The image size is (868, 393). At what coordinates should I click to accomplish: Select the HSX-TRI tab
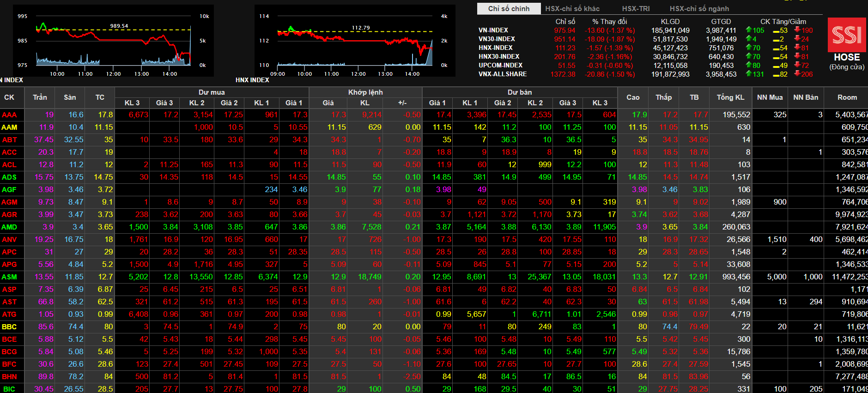pyautogui.click(x=636, y=8)
